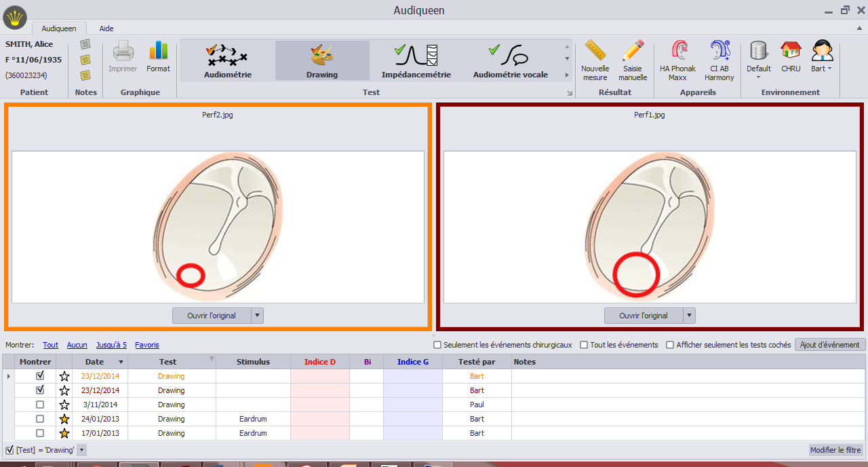Select the Impédancemétrie test
Screen dimensions: 868x467
[x=416, y=60]
